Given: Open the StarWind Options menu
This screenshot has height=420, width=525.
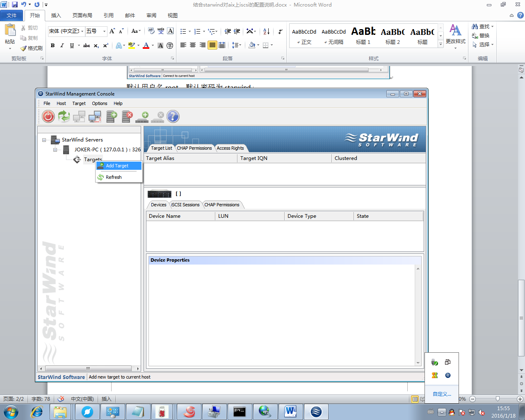Looking at the screenshot, I should tap(100, 103).
